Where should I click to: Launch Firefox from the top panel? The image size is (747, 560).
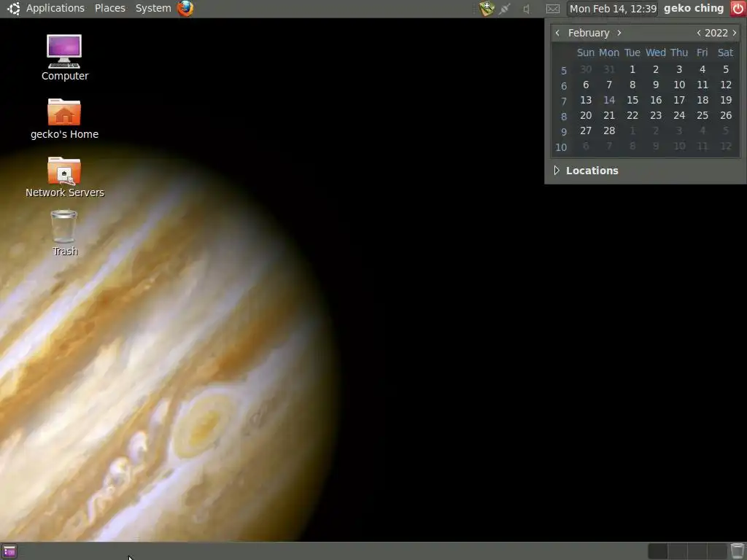[x=185, y=8]
